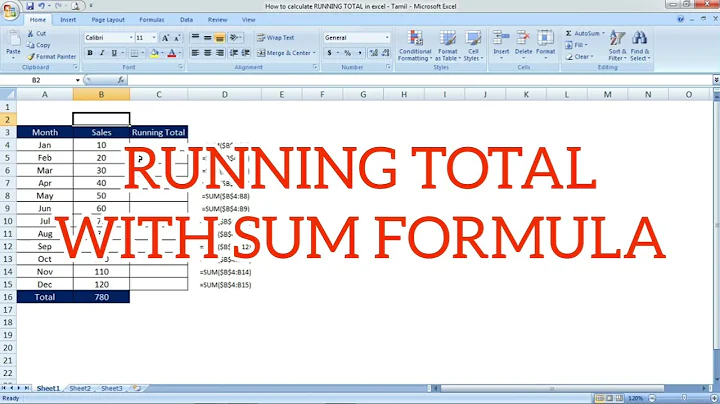Merge & Center the selected cells

[x=283, y=53]
